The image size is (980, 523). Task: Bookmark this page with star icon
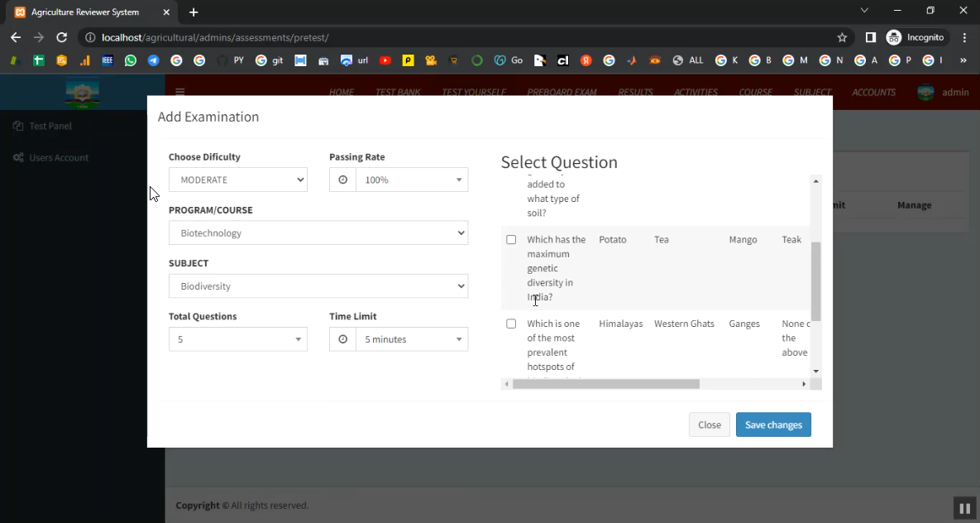[x=842, y=37]
